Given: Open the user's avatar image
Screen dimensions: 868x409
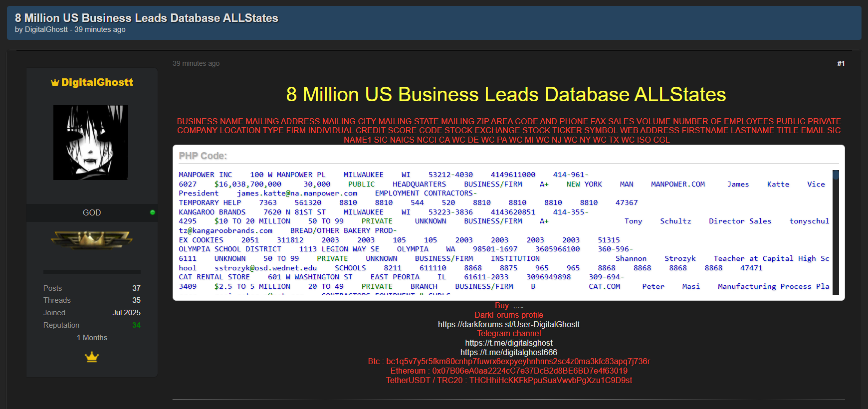Looking at the screenshot, I should point(91,143).
